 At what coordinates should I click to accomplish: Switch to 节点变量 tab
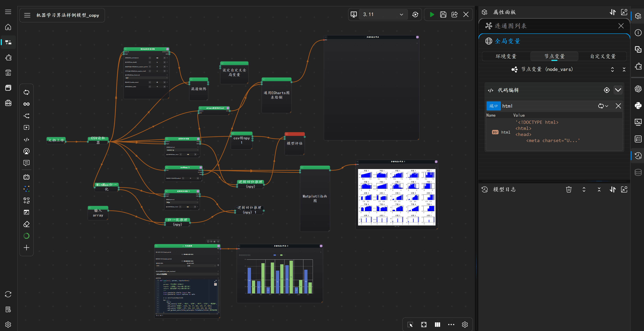554,56
